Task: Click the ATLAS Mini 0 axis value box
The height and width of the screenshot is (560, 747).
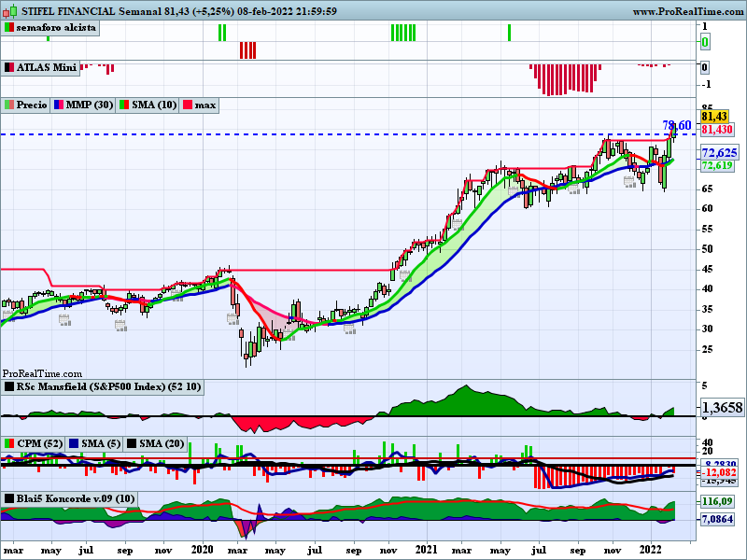Action: [x=705, y=67]
